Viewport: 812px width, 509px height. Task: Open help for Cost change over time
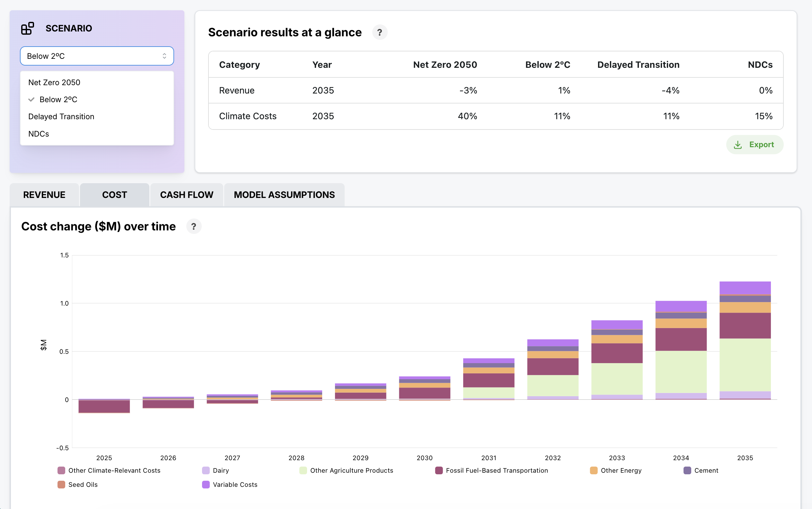(193, 227)
